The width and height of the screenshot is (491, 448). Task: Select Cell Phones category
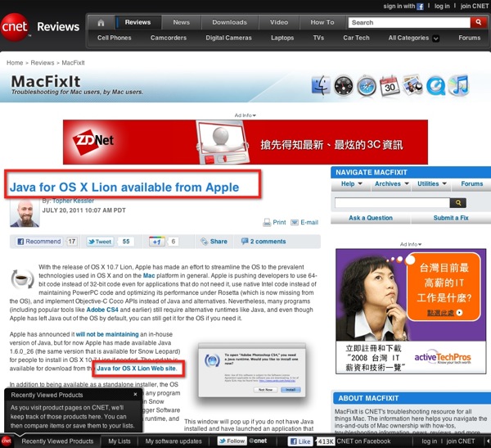[x=115, y=38]
